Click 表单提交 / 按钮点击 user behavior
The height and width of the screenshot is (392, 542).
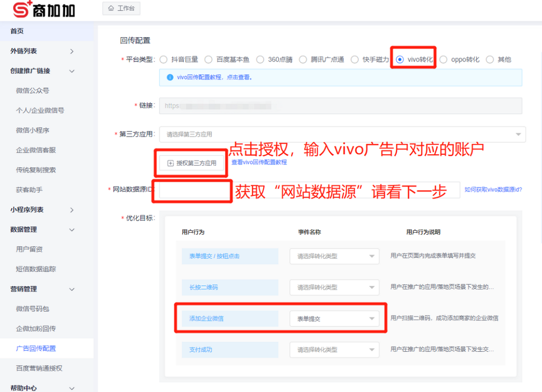pos(230,256)
